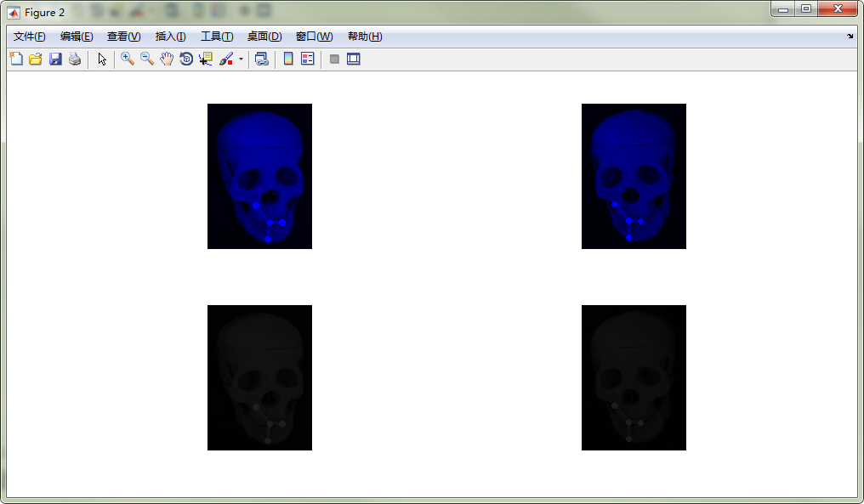
Task: Open the 工具(T) menu
Action: point(217,37)
